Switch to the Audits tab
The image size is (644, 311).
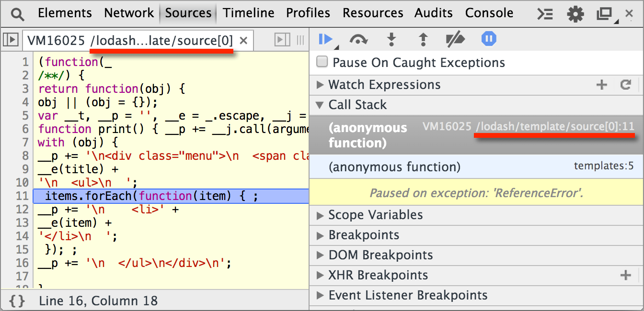click(x=434, y=13)
